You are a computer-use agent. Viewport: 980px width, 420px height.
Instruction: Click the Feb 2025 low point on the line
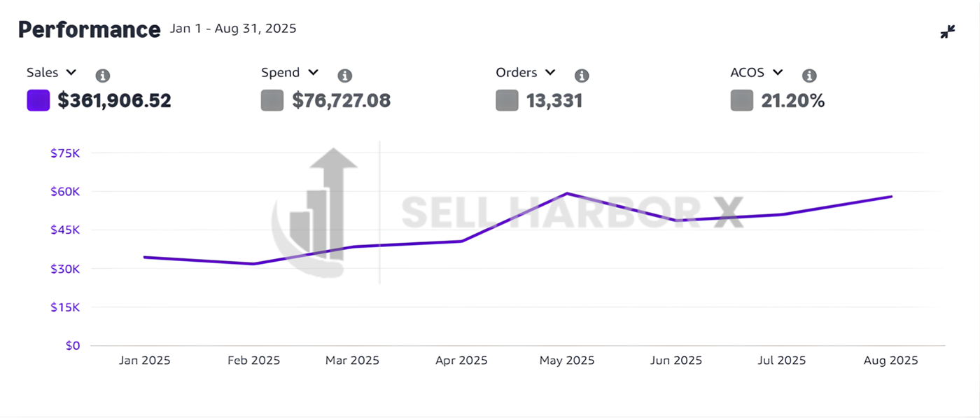pyautogui.click(x=253, y=264)
